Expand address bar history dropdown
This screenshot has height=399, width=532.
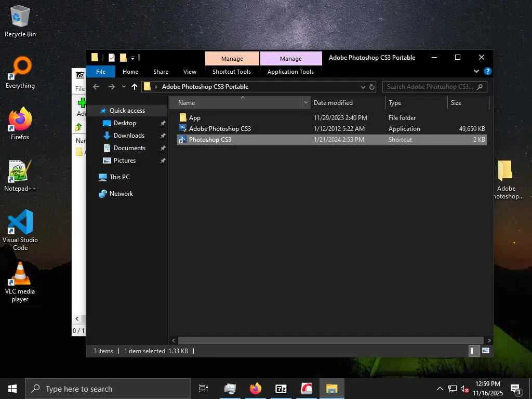[x=363, y=87]
